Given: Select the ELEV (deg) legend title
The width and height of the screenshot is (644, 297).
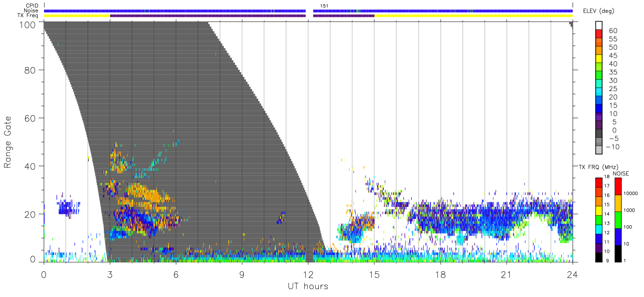Looking at the screenshot, I should pyautogui.click(x=598, y=11).
